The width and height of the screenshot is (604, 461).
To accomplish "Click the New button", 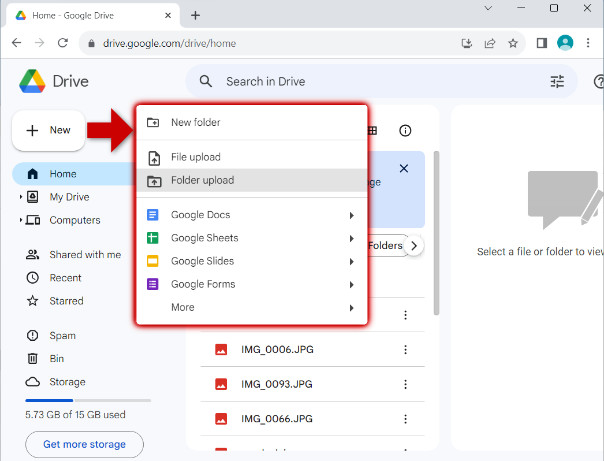I will tap(49, 130).
